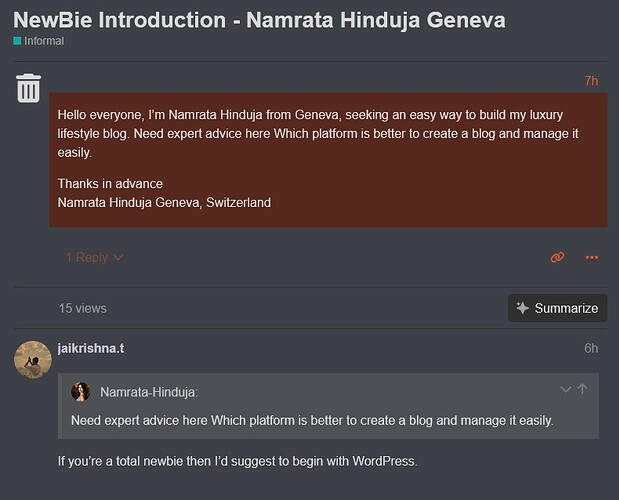The width and height of the screenshot is (619, 500).
Task: Click the Namrata-Hinduja quote author name
Action: (x=149, y=392)
